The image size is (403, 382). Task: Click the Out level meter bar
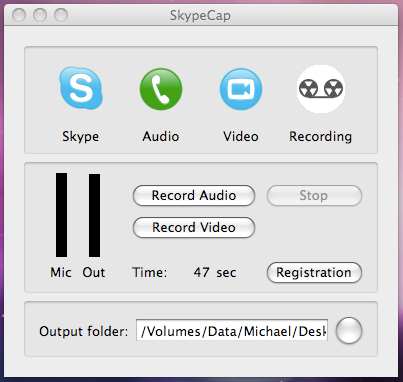pyautogui.click(x=94, y=215)
